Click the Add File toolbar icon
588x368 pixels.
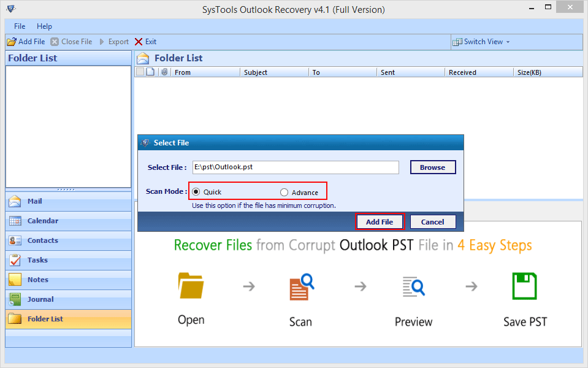(12, 42)
